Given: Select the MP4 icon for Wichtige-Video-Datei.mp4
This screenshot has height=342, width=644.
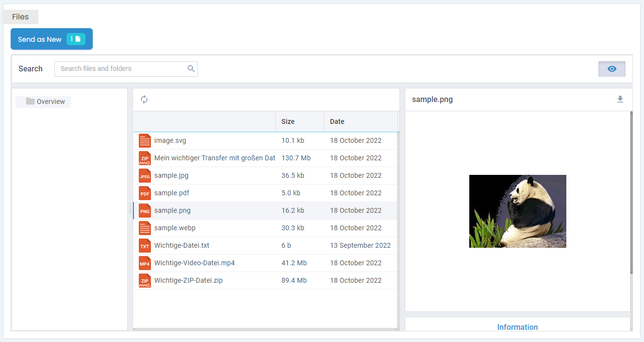Looking at the screenshot, I should click(x=145, y=263).
